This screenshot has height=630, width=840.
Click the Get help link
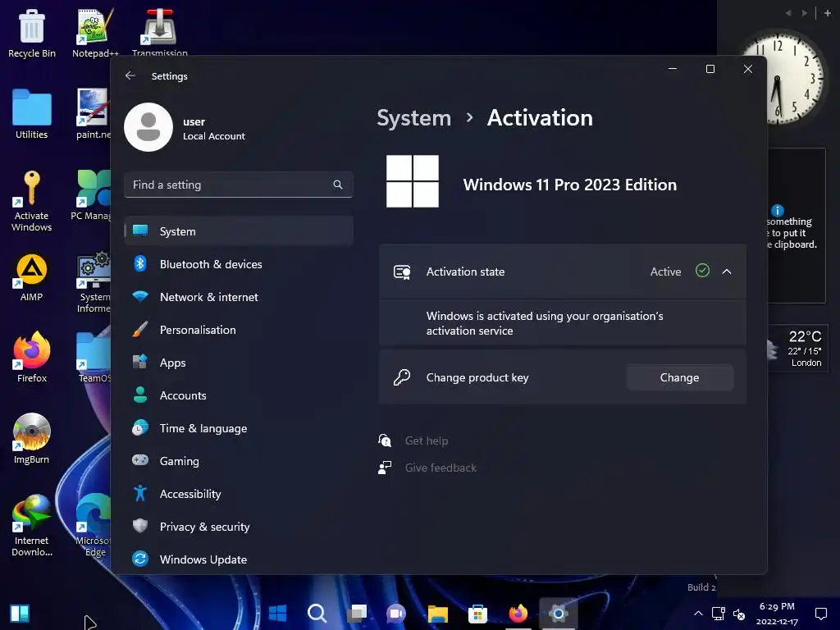[x=427, y=441]
